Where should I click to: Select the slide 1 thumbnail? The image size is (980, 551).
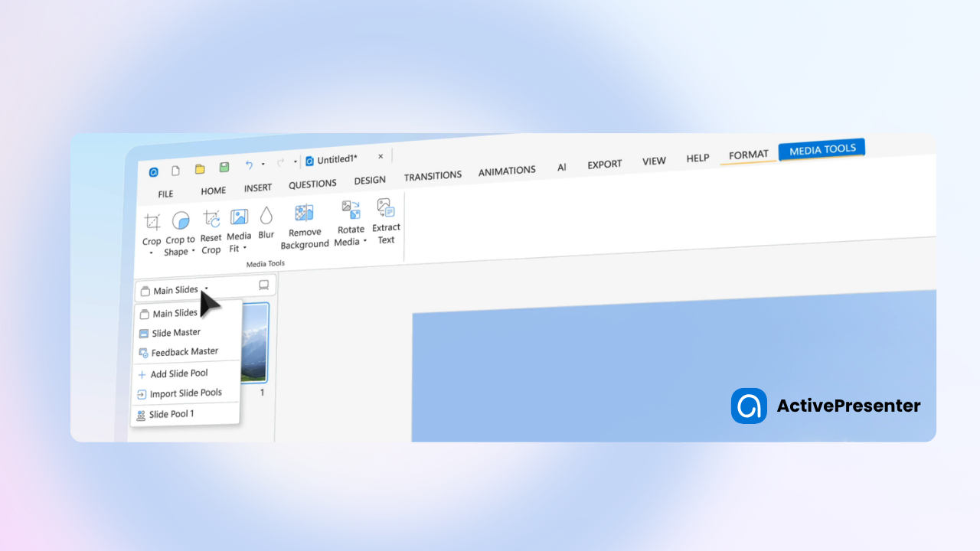click(x=254, y=343)
